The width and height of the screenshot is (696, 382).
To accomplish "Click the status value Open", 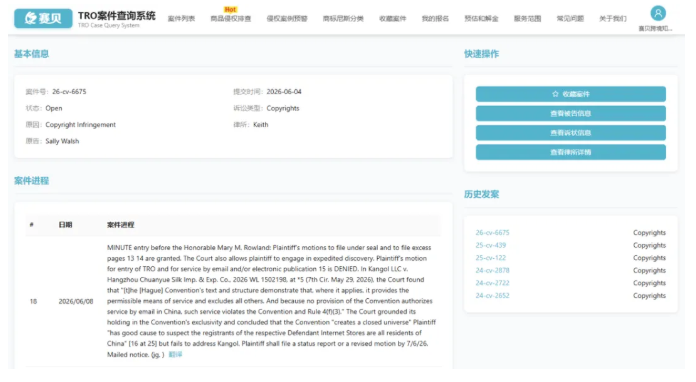I will coord(54,108).
